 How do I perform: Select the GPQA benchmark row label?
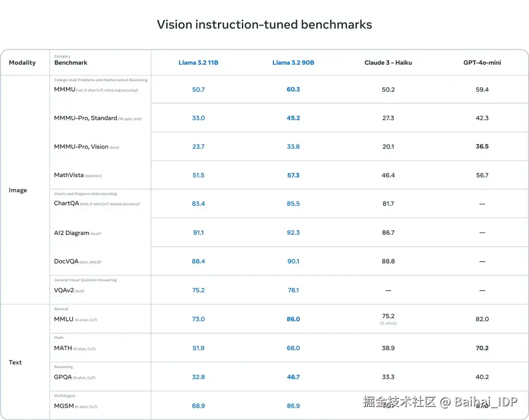(x=63, y=377)
